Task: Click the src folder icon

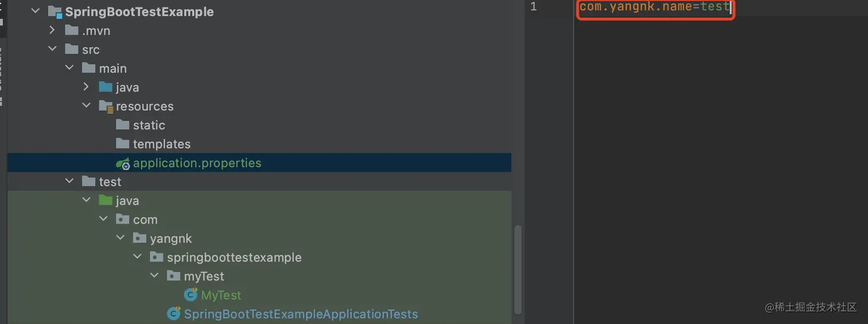Action: click(x=72, y=49)
